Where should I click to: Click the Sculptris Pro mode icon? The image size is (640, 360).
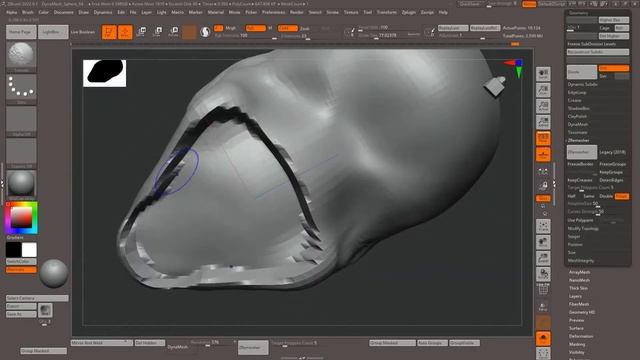205,32
